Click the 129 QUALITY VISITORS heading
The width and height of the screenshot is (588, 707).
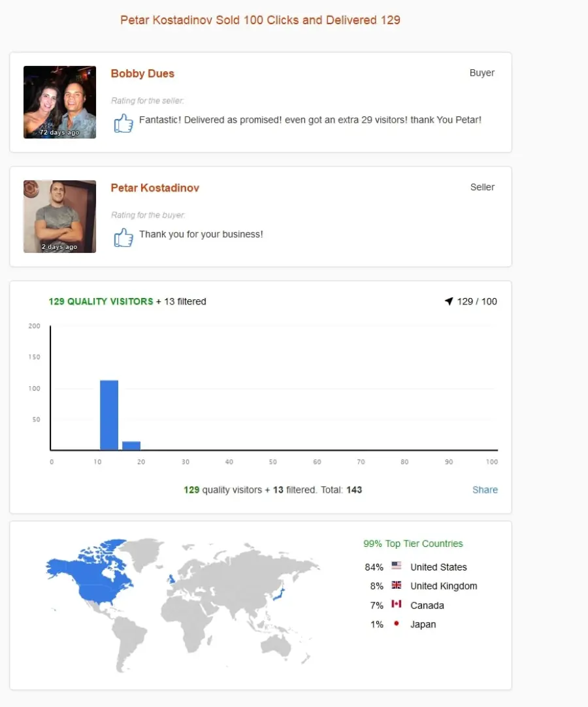(101, 301)
